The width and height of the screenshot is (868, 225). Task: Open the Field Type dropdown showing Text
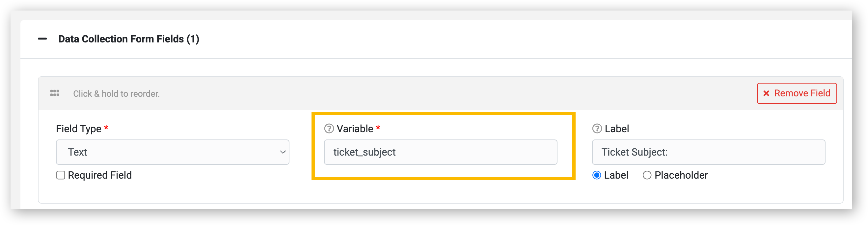[172, 152]
